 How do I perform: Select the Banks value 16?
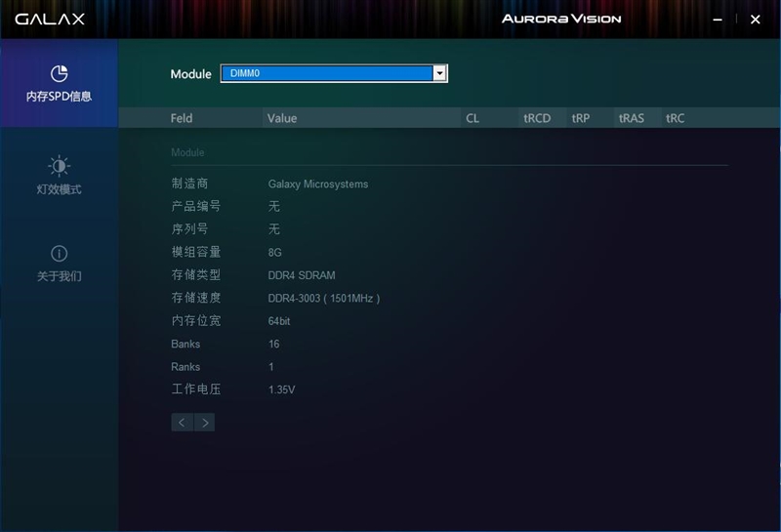click(x=273, y=344)
